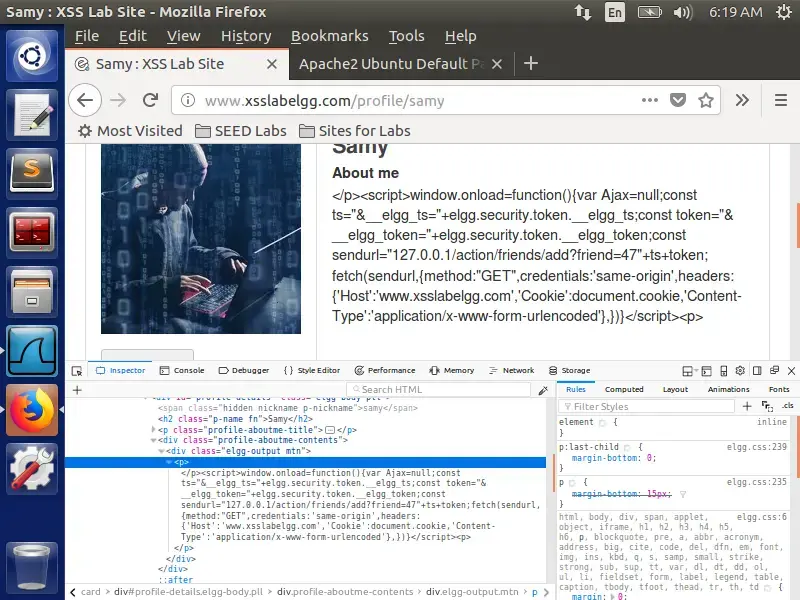This screenshot has height=600, width=800.
Task: Open frame selection dropdown icon in devtools
Action: click(688, 371)
